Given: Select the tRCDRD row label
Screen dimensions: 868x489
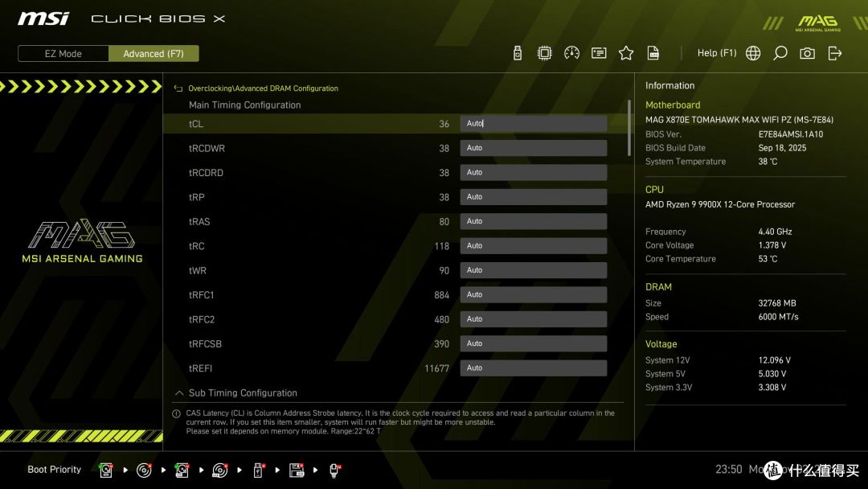Looking at the screenshot, I should pyautogui.click(x=206, y=173).
